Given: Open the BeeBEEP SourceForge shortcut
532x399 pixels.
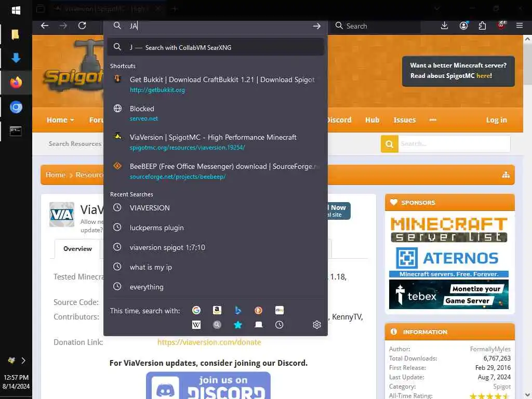Looking at the screenshot, I should coord(216,170).
